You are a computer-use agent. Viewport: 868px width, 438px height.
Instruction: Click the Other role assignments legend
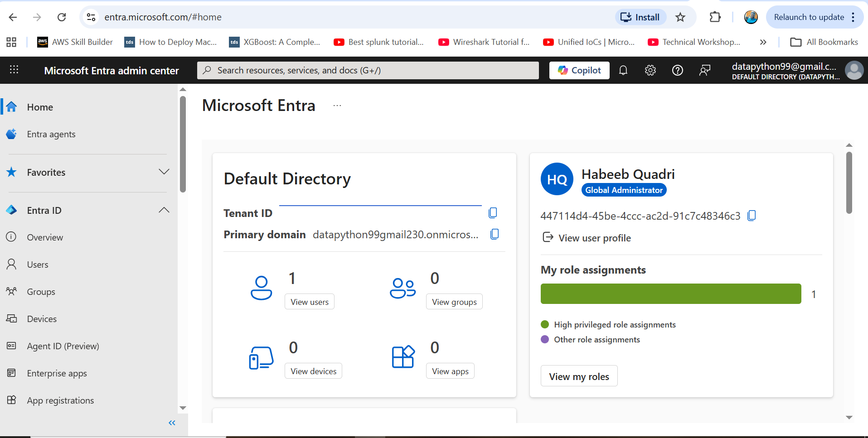pos(591,340)
